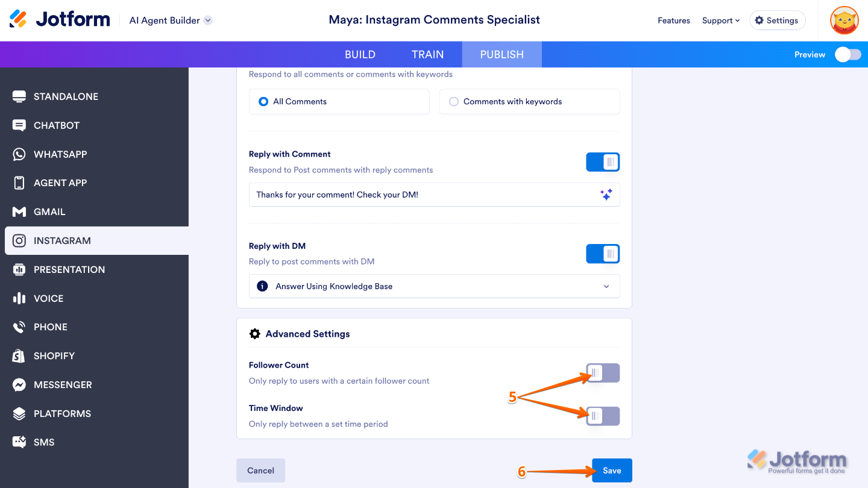Viewport: 868px width, 488px height.
Task: Click the Gmail envelope icon
Action: coord(19,212)
